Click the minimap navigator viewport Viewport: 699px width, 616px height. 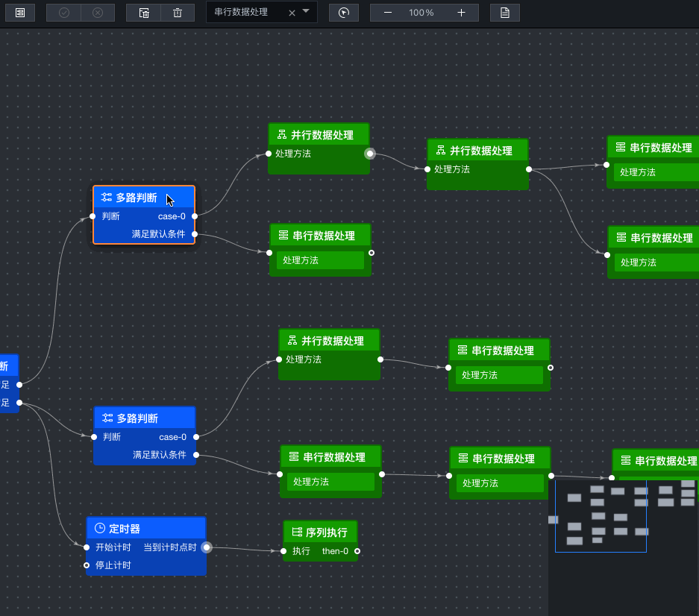tap(601, 516)
